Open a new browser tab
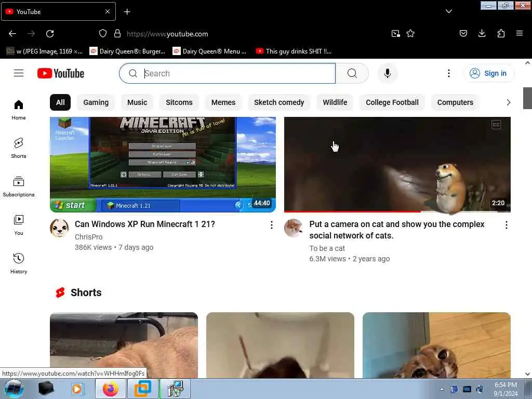 (127, 12)
